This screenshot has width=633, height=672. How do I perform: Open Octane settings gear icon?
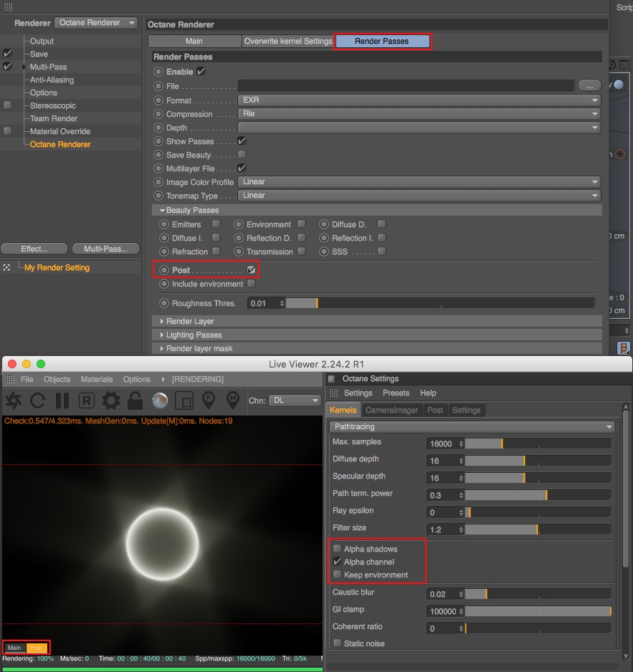click(111, 400)
